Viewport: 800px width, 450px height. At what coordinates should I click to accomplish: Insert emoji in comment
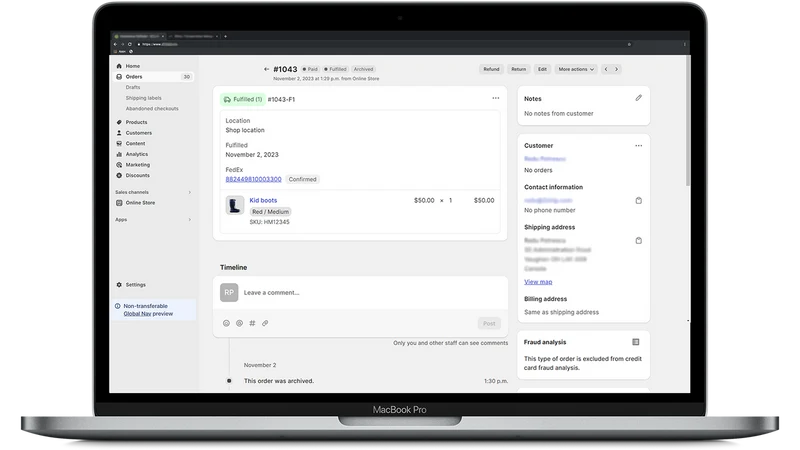[x=226, y=323]
